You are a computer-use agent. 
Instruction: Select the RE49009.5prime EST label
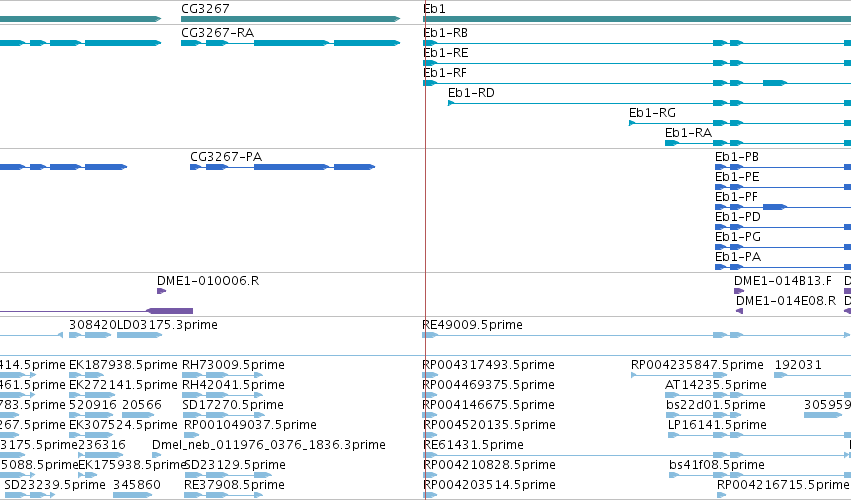pos(472,325)
